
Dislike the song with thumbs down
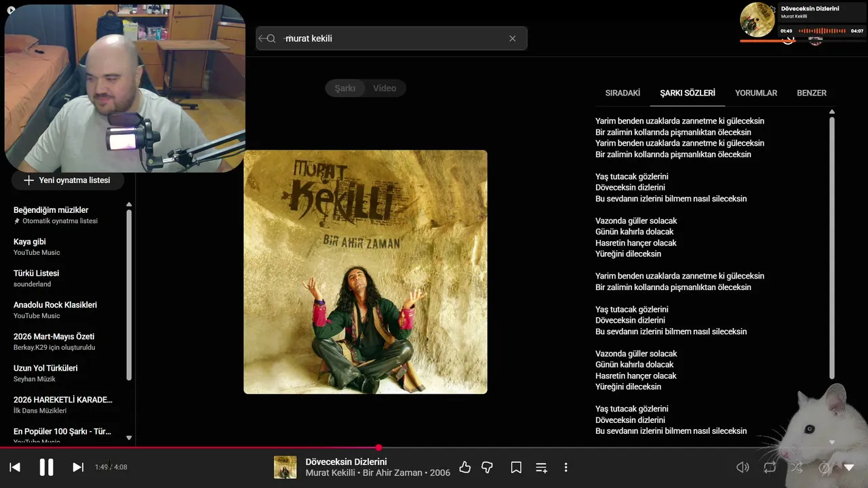coord(487,467)
